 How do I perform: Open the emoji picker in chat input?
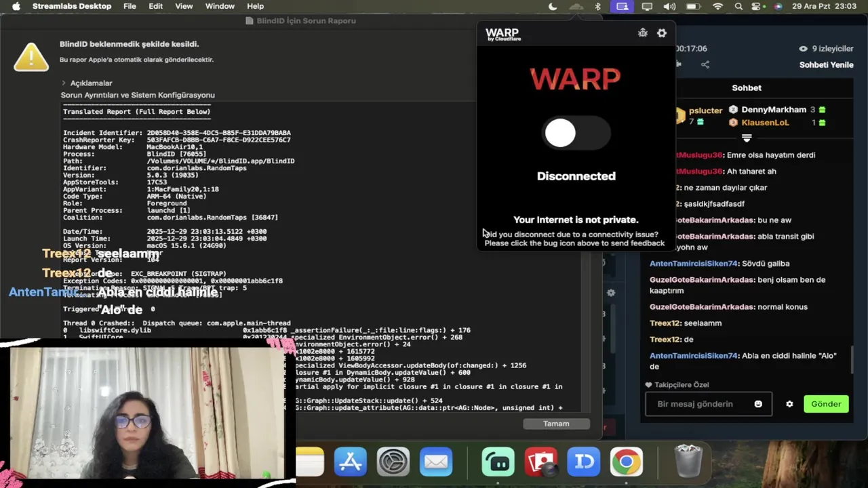[x=758, y=404]
